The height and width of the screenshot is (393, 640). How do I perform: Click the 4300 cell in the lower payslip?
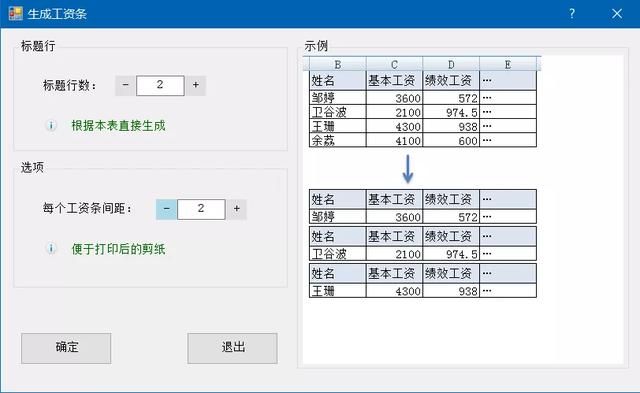394,291
